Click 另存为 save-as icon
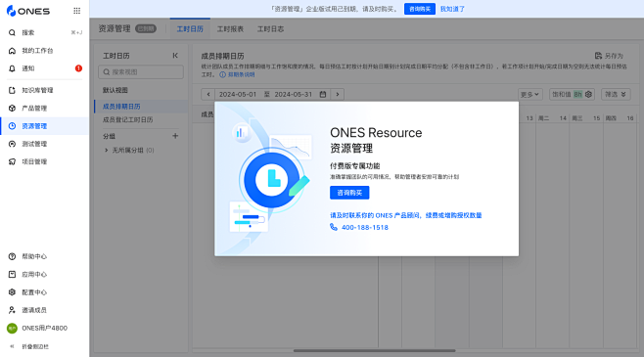 (x=598, y=56)
